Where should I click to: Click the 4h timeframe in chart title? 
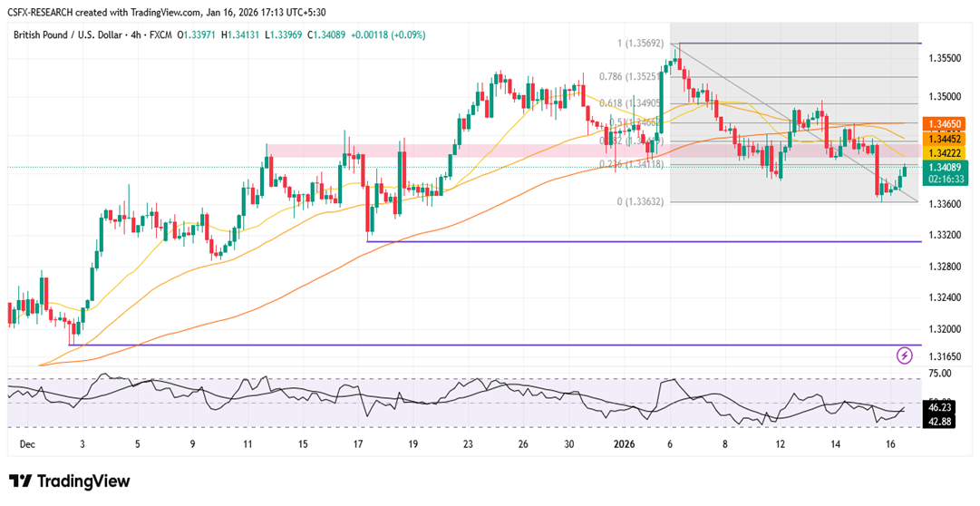pos(137,34)
